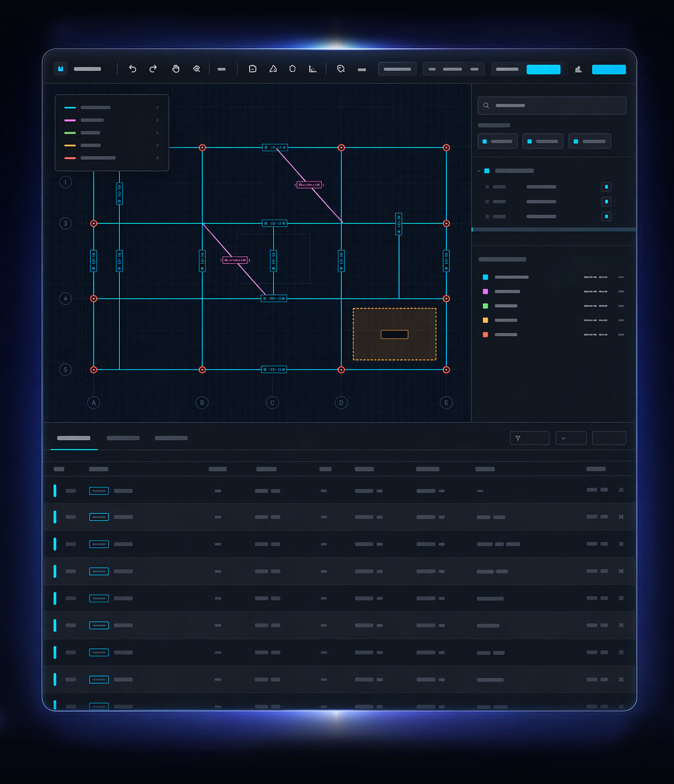Redo the action with the forward arrow
Screen dimensions: 674x784
point(153,69)
